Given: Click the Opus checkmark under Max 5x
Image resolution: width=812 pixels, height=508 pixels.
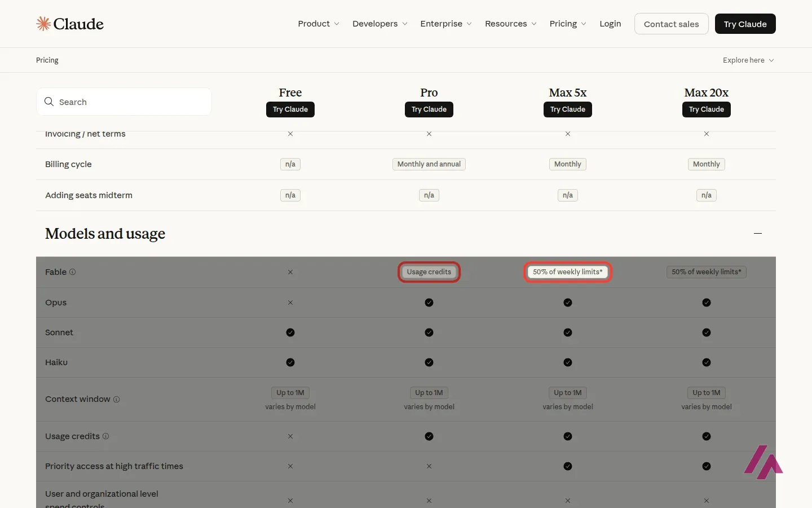Looking at the screenshot, I should (x=568, y=303).
